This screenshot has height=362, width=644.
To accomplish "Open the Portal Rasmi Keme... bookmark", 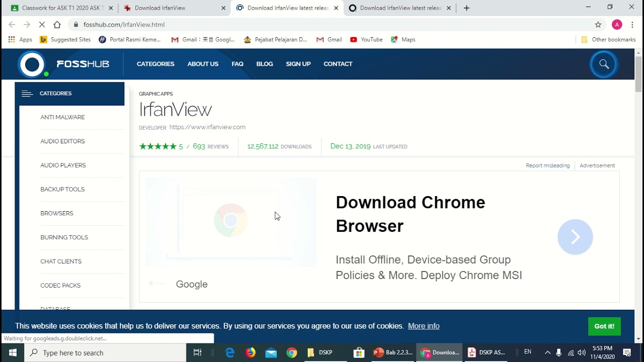I will pyautogui.click(x=130, y=40).
